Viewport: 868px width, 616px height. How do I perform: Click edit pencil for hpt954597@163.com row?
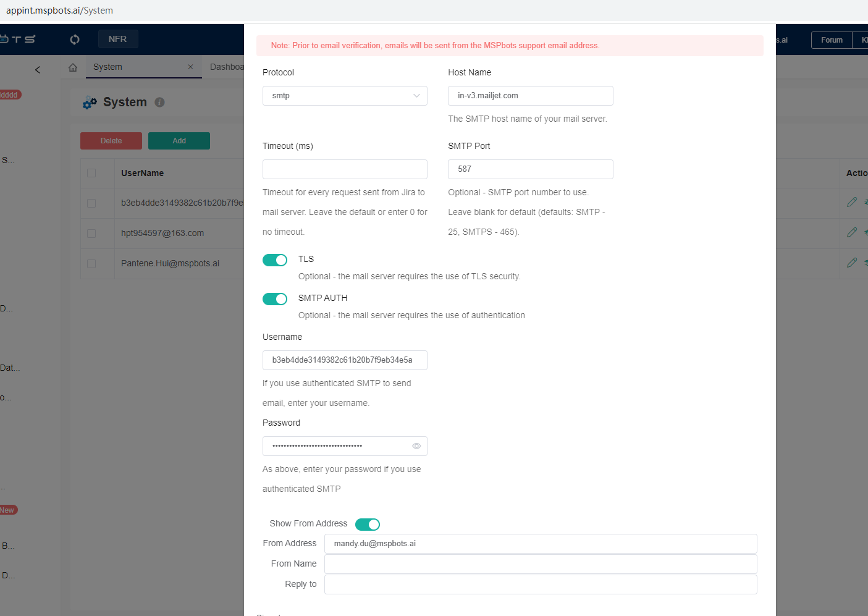point(851,232)
